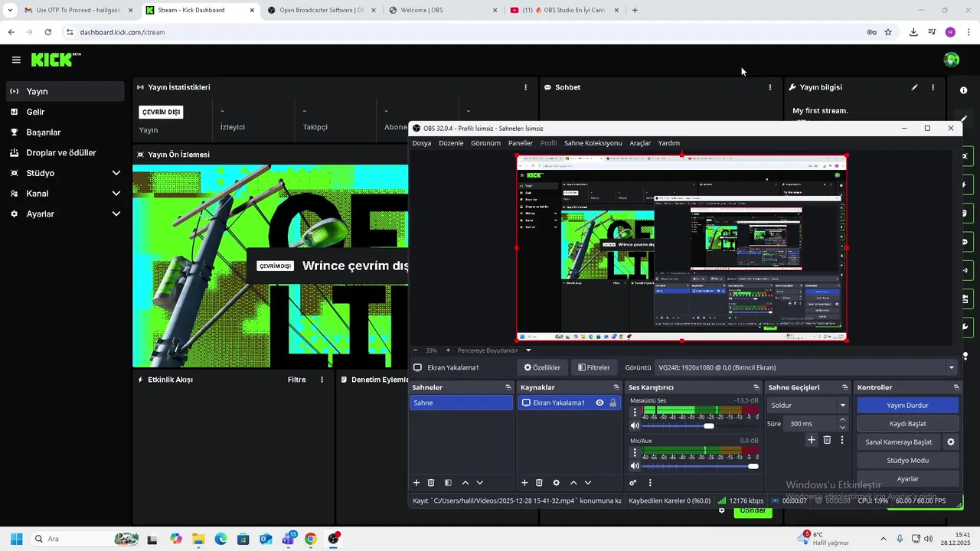This screenshot has height=551, width=980.
Task: Undock the Ses Karıştırıcı panel
Action: (756, 387)
